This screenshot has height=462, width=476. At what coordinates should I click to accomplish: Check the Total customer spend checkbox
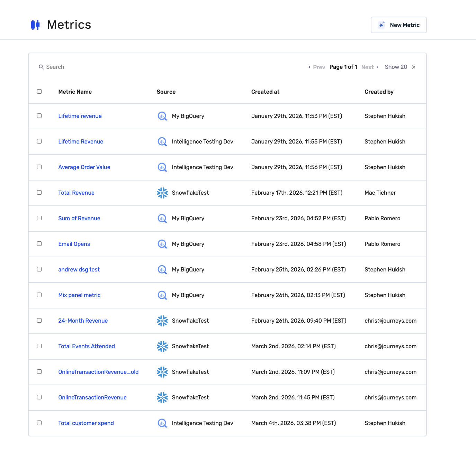(x=39, y=423)
